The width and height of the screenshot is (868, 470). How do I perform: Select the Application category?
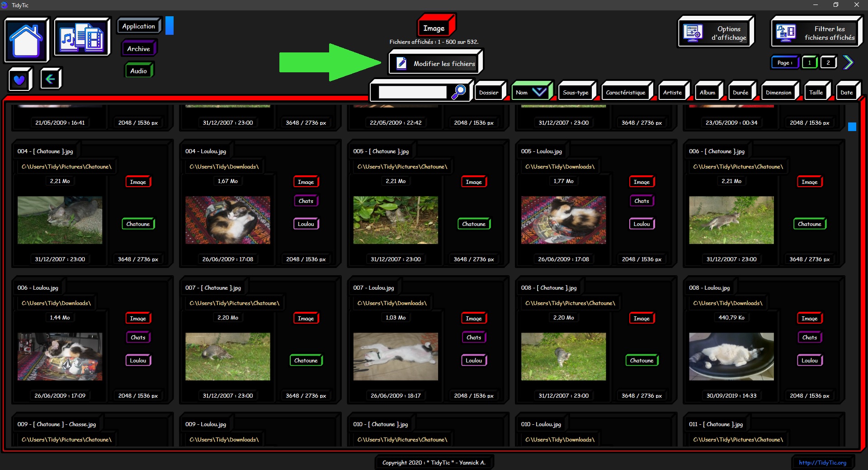(x=139, y=26)
